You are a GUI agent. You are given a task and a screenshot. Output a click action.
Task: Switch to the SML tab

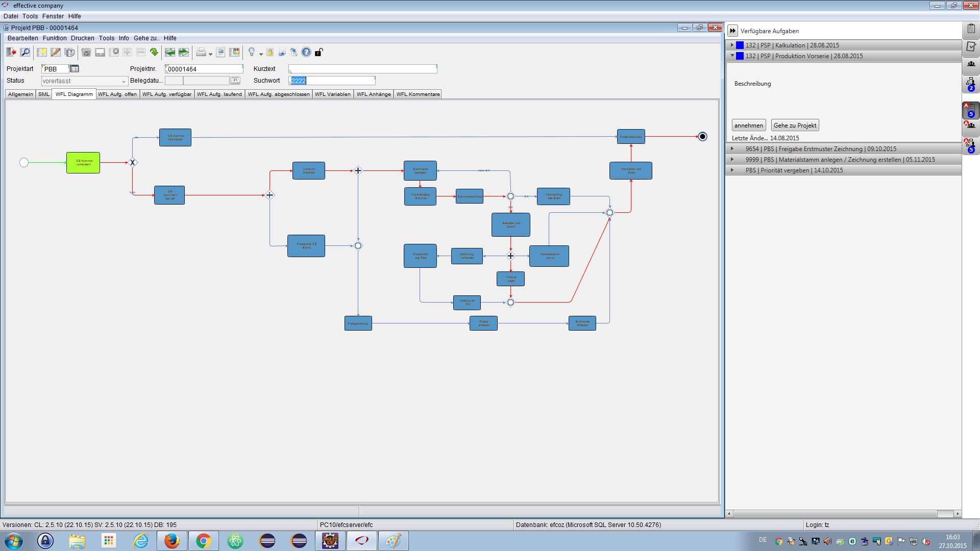tap(44, 94)
